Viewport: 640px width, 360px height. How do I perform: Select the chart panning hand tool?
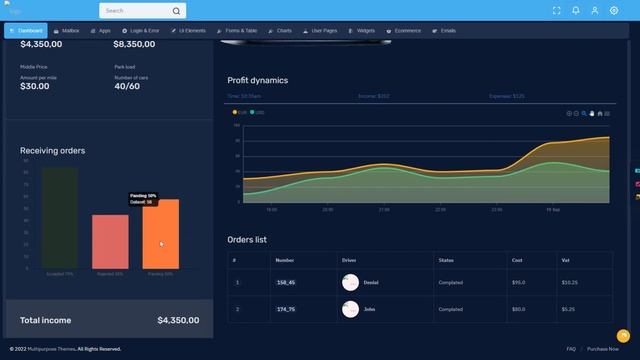coord(592,113)
